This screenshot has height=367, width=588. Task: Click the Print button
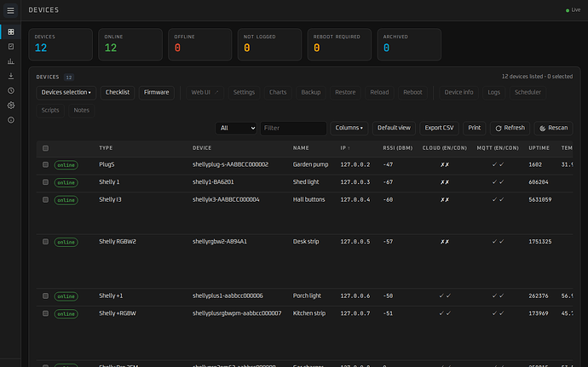coord(475,129)
